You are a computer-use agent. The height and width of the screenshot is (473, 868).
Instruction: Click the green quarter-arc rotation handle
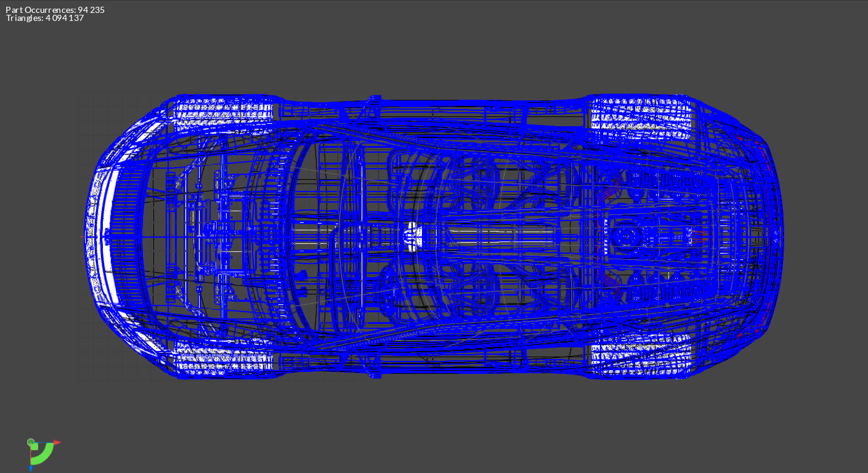pos(44,457)
